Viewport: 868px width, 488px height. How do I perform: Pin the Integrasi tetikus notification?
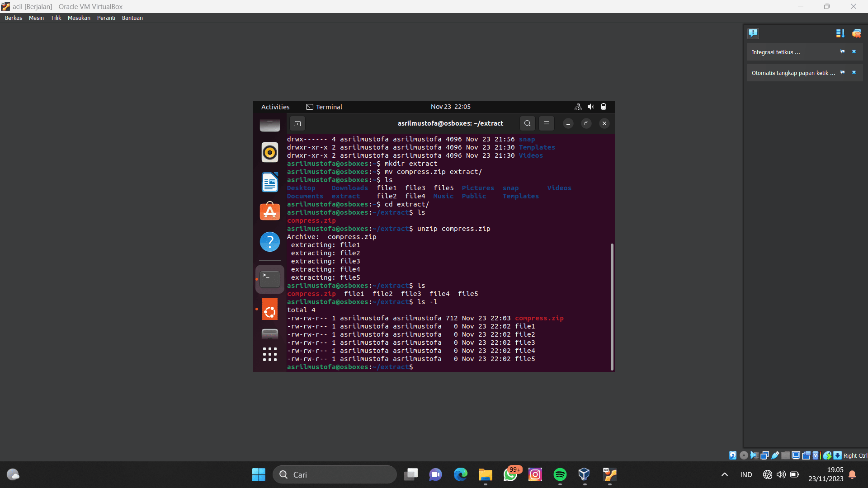coord(842,52)
